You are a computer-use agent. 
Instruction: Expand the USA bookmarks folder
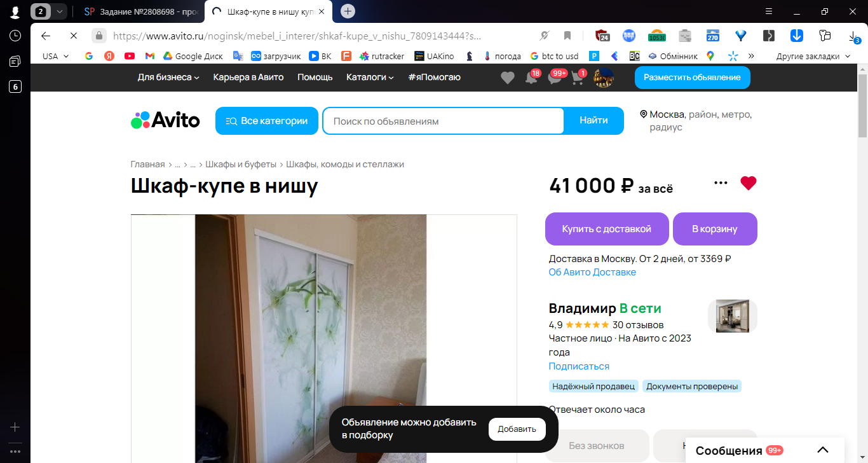(56, 56)
